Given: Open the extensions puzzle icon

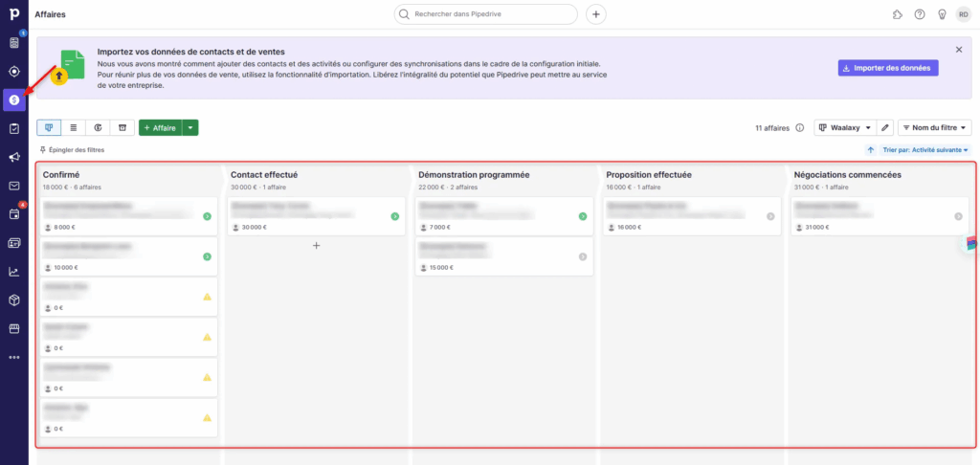Looking at the screenshot, I should [x=898, y=14].
